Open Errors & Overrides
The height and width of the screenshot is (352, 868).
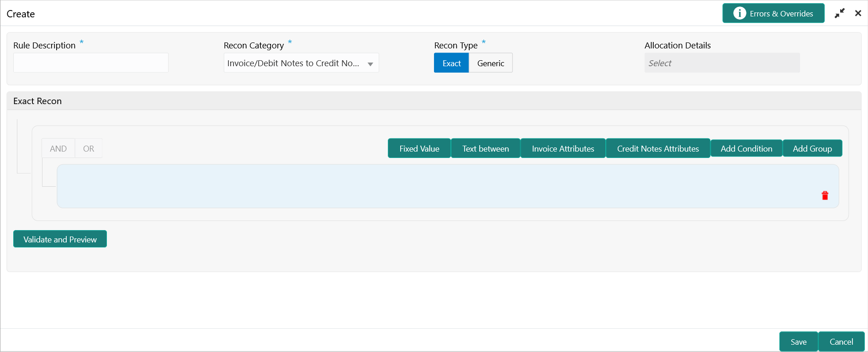click(x=773, y=13)
